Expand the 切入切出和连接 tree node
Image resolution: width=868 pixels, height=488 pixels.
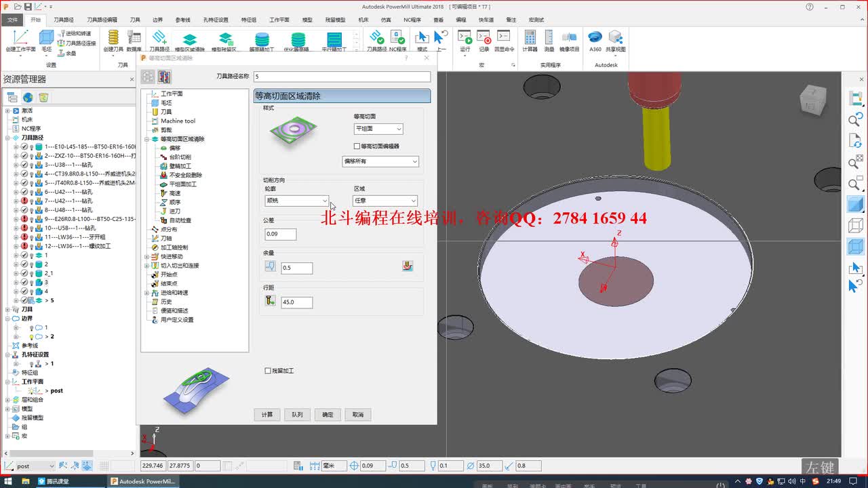coord(146,266)
